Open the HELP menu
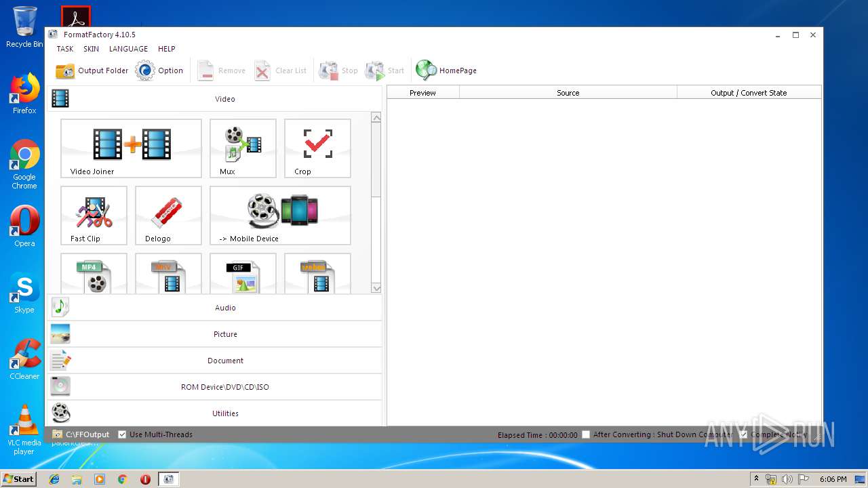 (167, 49)
